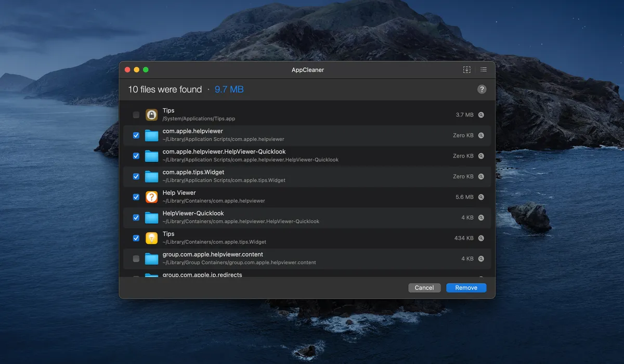The width and height of the screenshot is (624, 364).
Task: Show group.com.apple.helpviewer.content in Finder via magnifier
Action: click(481, 258)
